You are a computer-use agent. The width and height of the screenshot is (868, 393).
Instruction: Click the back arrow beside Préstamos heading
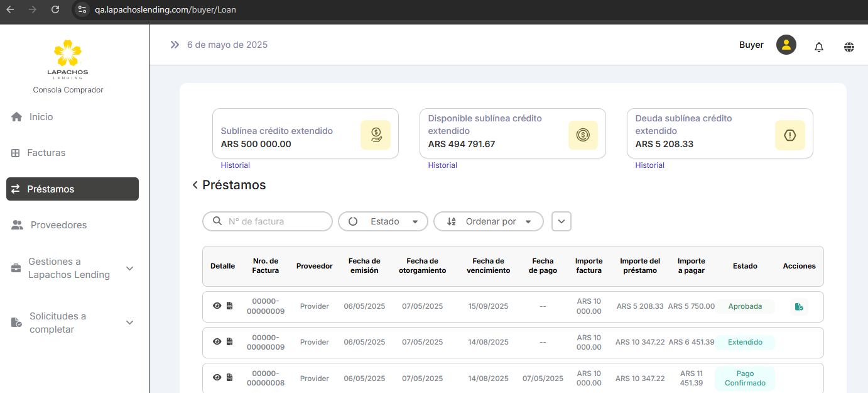(195, 185)
